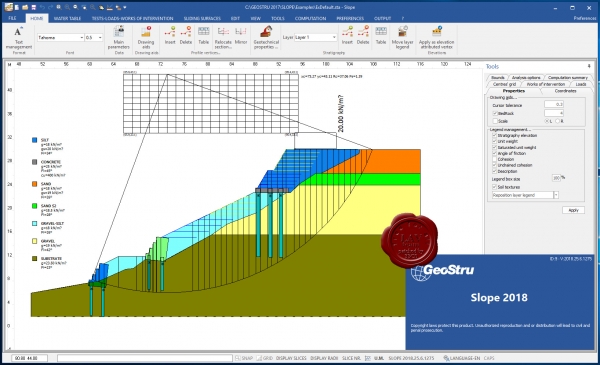This screenshot has height=365, width=600.
Task: Switch to Analysis options tab
Action: pos(526,78)
